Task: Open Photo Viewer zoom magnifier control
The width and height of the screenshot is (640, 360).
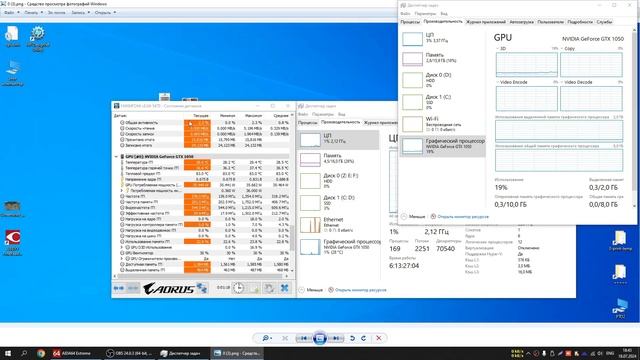Action: (267, 338)
